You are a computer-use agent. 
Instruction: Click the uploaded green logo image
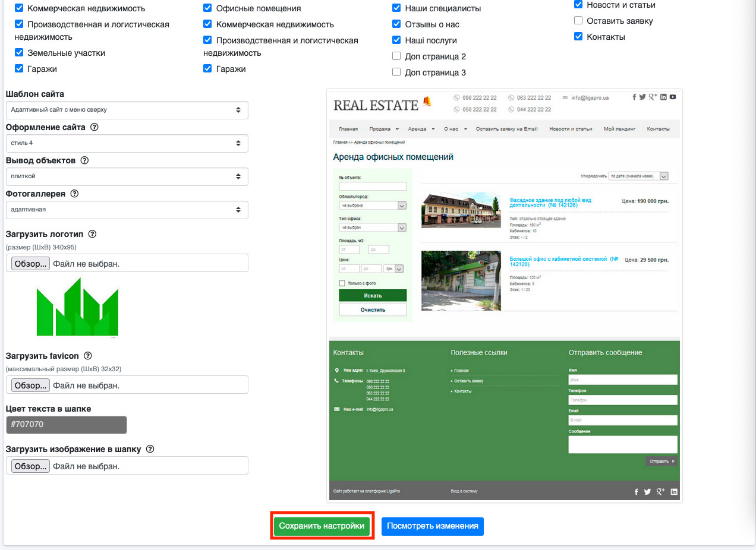coord(77,307)
